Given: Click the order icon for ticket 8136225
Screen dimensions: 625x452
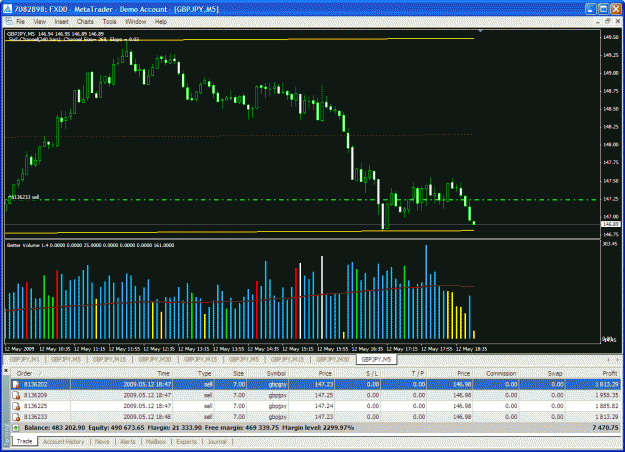Looking at the screenshot, I should click(x=16, y=406).
